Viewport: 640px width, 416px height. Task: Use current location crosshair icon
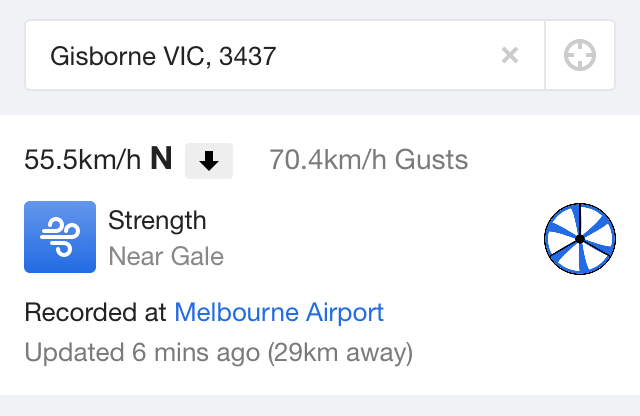580,55
